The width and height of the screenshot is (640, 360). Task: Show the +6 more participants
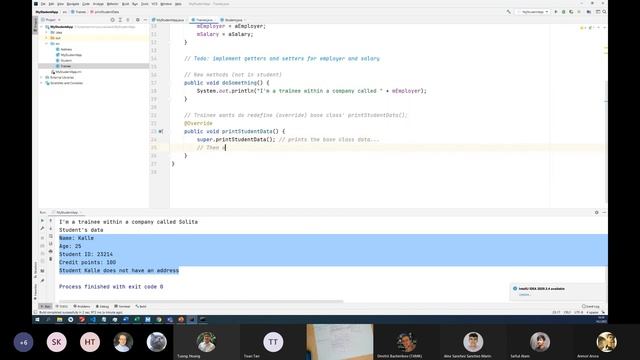[23, 342]
